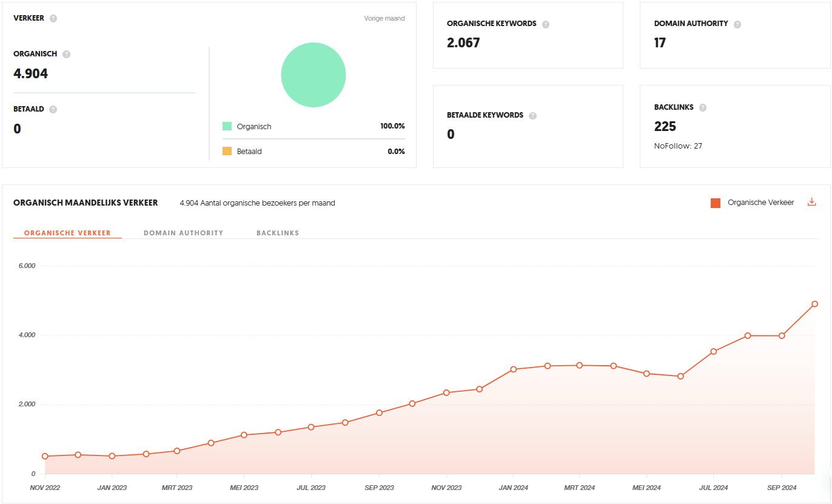Select the Nov 2022 data point
Image resolution: width=832 pixels, height=504 pixels.
45,456
